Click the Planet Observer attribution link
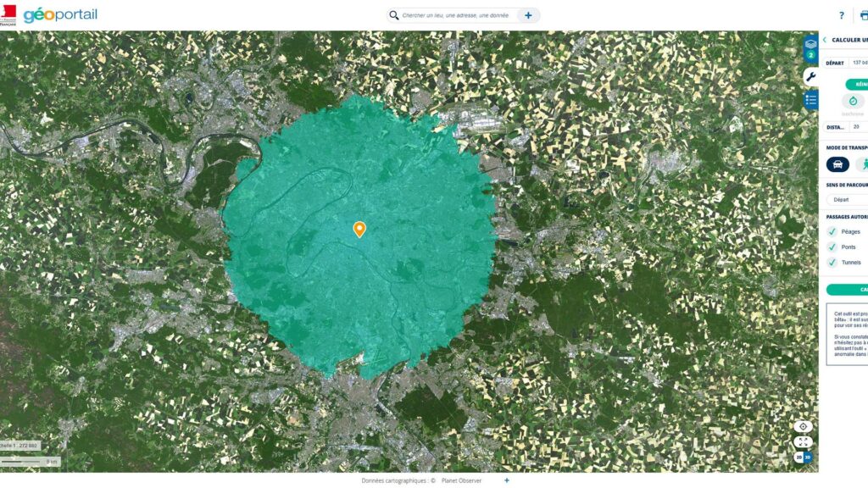868x488 pixels. 461,481
